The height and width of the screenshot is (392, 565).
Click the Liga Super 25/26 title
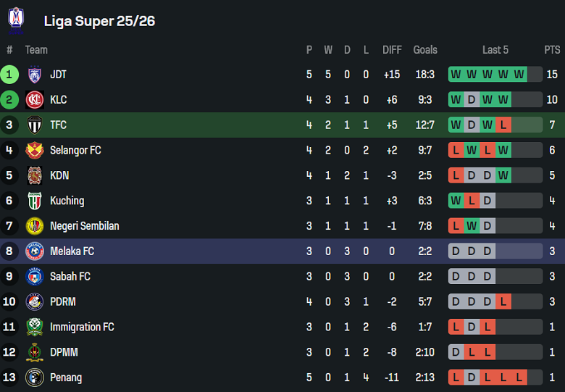(x=99, y=21)
